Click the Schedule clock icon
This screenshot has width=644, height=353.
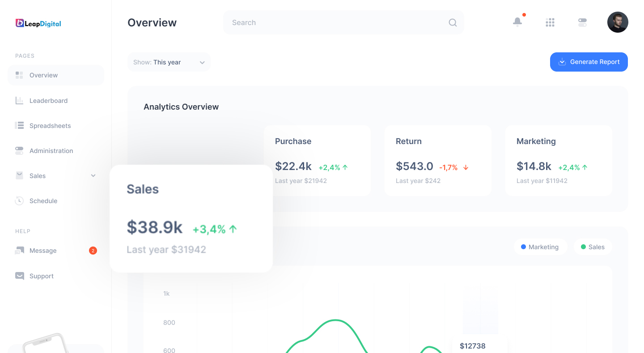tap(19, 200)
